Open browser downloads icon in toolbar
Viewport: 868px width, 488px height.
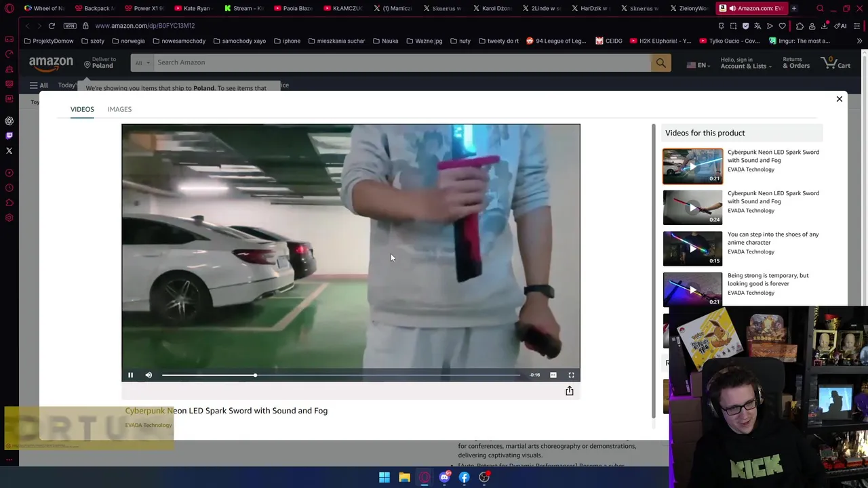(824, 26)
